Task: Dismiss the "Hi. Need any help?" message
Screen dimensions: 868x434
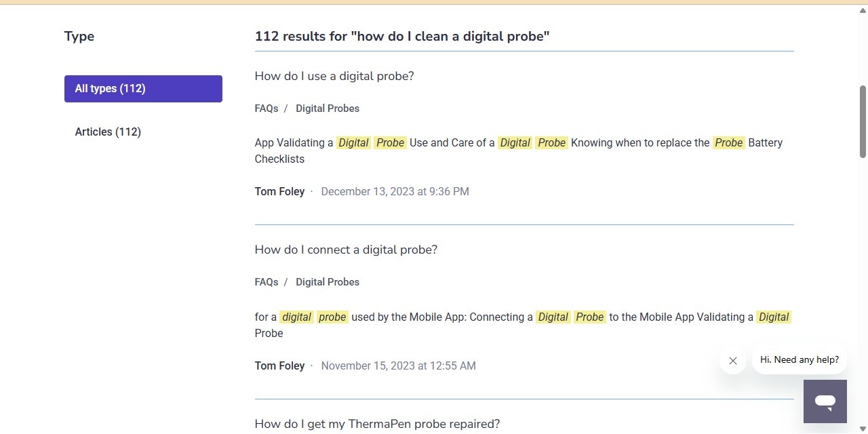Action: tap(732, 361)
